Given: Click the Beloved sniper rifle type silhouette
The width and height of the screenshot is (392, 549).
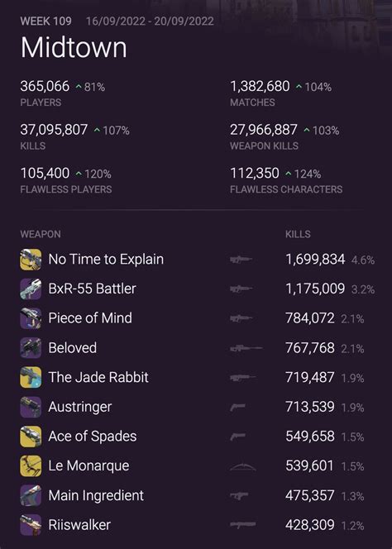Looking at the screenshot, I should (246, 348).
